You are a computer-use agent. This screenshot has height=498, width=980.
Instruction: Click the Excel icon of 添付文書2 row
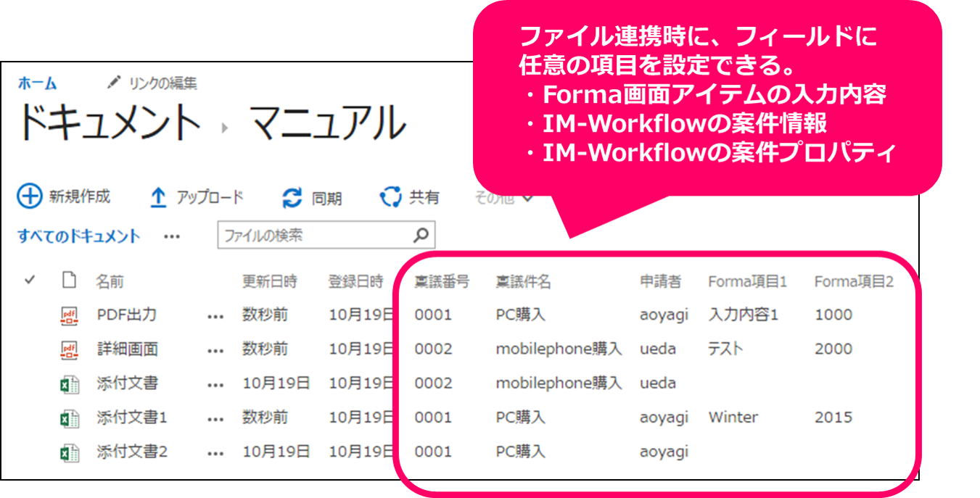(x=69, y=453)
